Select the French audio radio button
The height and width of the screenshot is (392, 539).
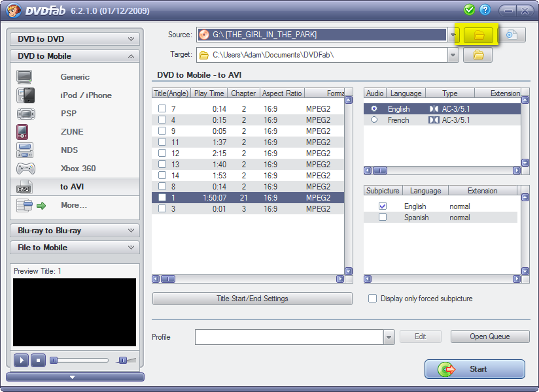pos(374,120)
